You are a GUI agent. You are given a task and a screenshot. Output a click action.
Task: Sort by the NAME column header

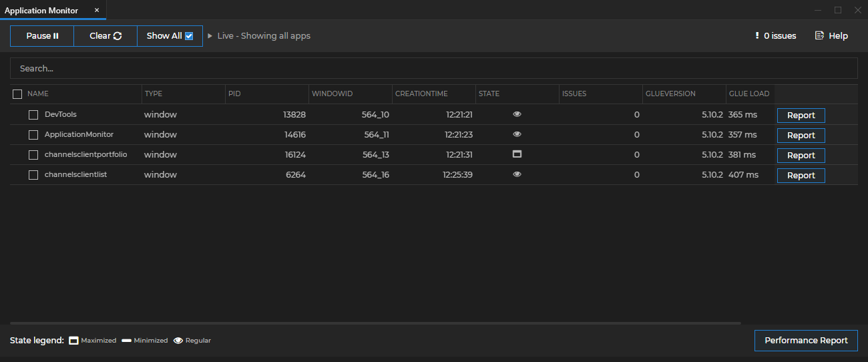pos(38,94)
